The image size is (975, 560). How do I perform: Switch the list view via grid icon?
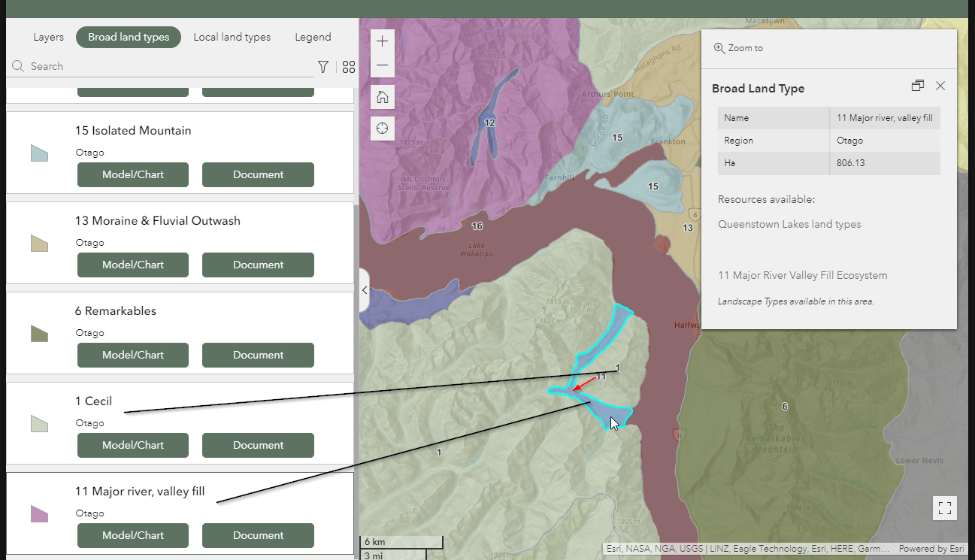[x=349, y=67]
